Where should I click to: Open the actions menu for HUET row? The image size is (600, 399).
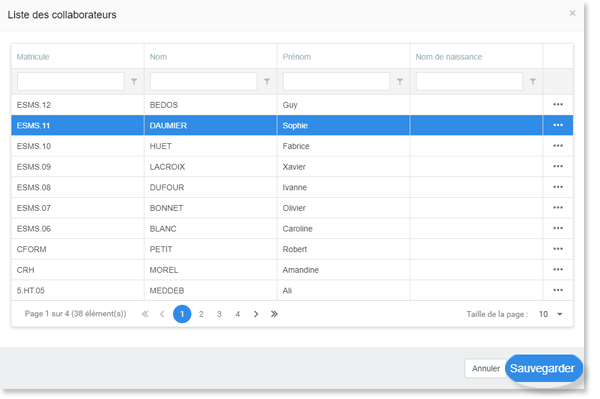pos(558,146)
